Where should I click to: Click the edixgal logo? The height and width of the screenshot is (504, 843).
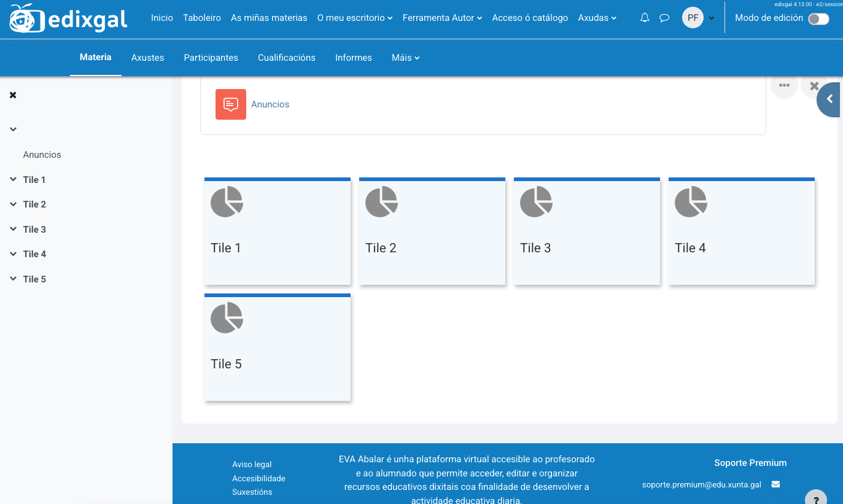(68, 18)
